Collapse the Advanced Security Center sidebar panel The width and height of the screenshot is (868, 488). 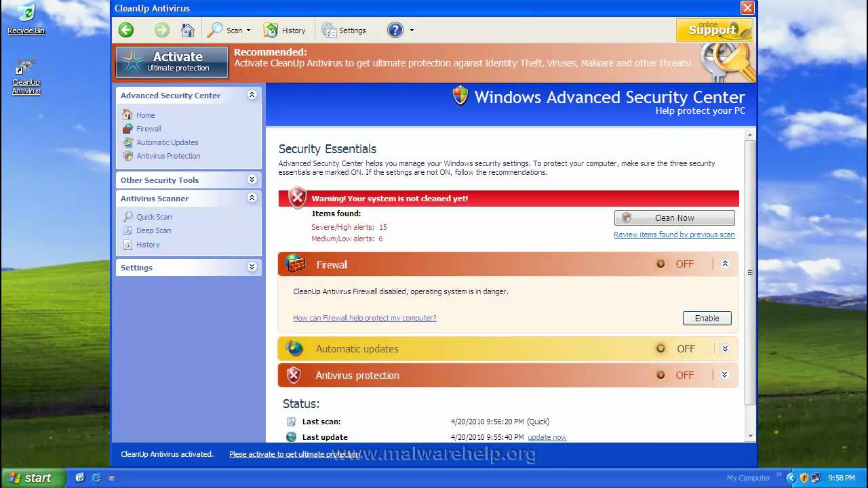coord(252,95)
